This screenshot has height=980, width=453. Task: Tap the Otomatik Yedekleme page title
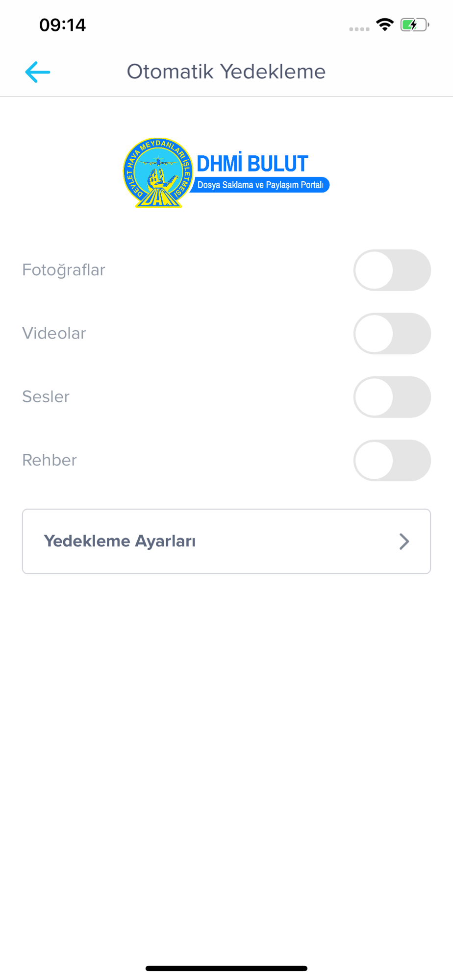(x=226, y=72)
